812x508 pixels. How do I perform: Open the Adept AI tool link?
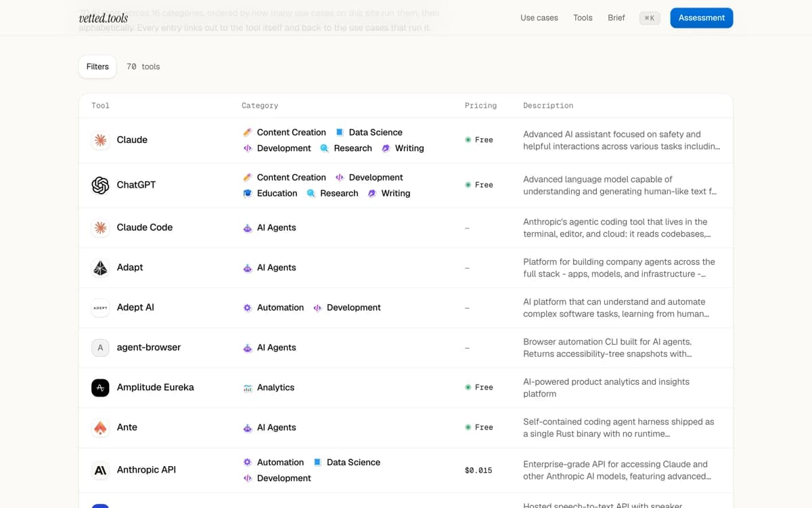tap(135, 308)
